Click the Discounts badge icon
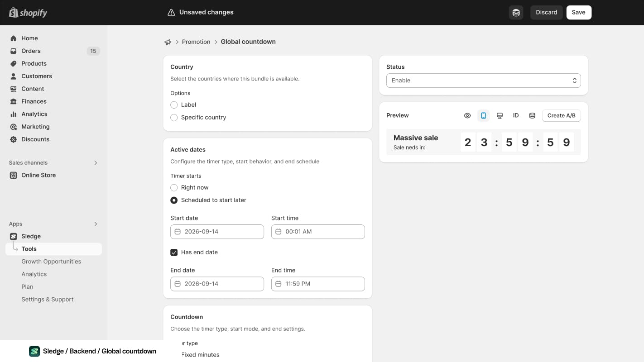The image size is (644, 362). pos(13,140)
